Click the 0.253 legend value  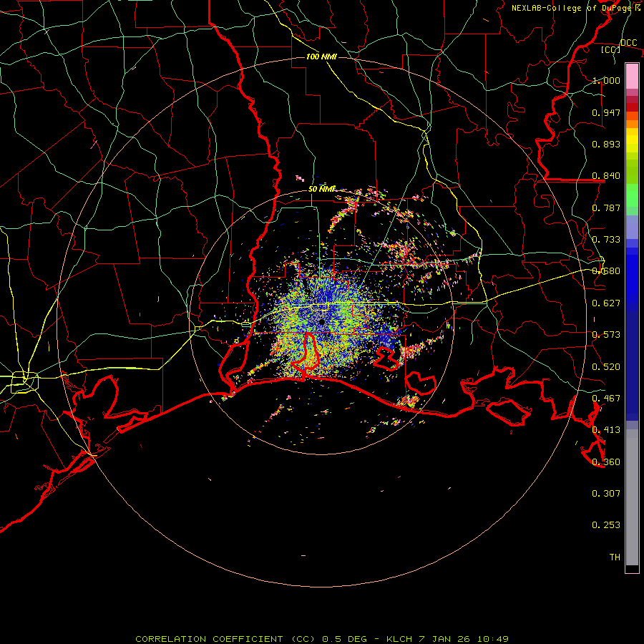point(606,525)
